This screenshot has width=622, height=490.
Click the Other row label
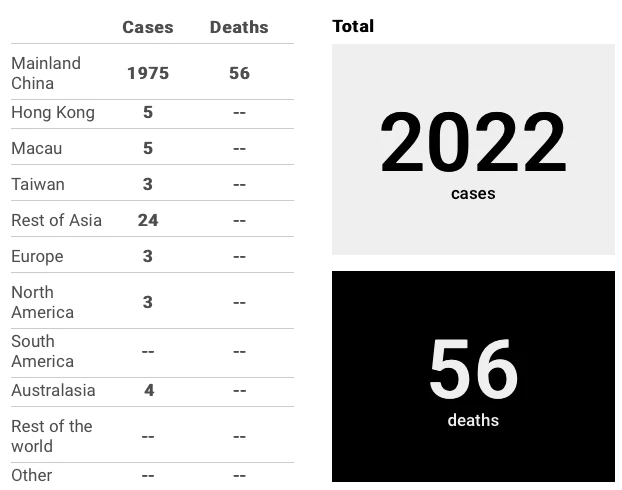coord(31,475)
